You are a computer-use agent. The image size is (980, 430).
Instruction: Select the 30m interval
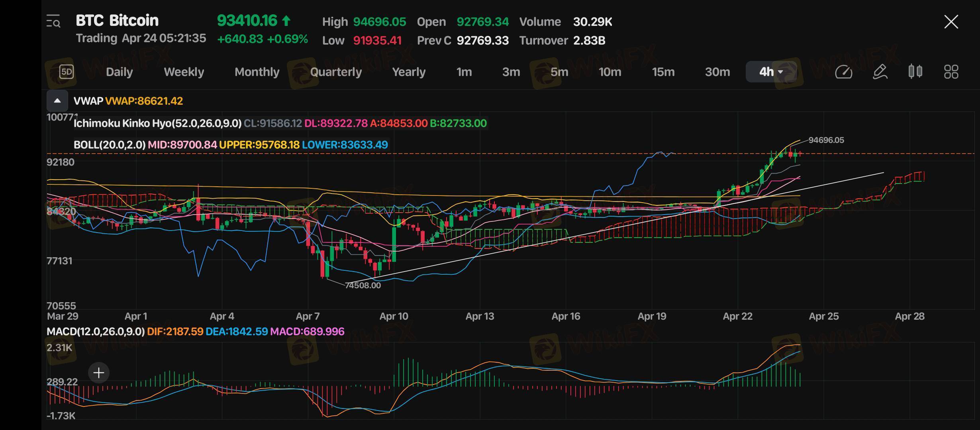pos(717,72)
